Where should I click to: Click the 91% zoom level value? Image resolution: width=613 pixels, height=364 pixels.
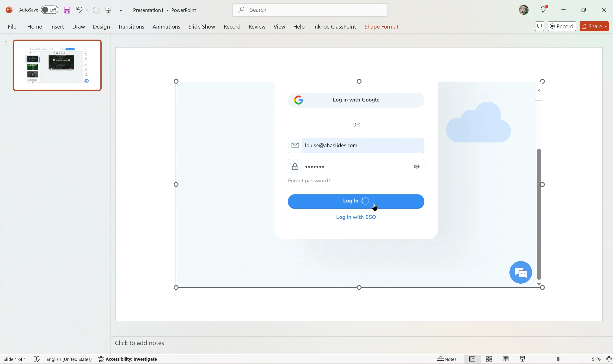[596, 359]
